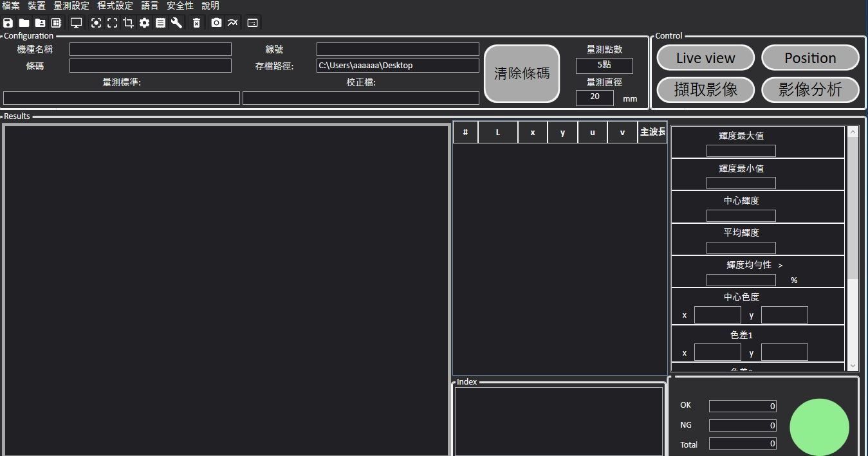Open the 量測點數 5點 selector

pos(604,66)
